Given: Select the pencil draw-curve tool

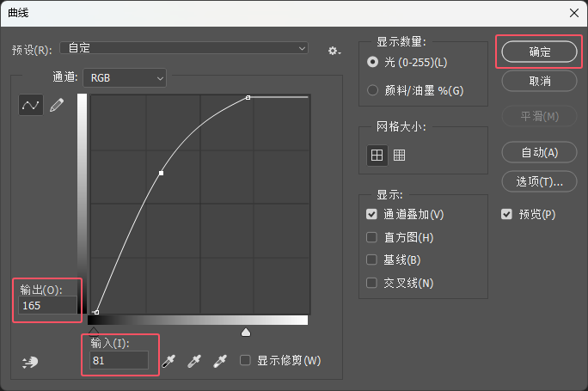Looking at the screenshot, I should point(57,105).
